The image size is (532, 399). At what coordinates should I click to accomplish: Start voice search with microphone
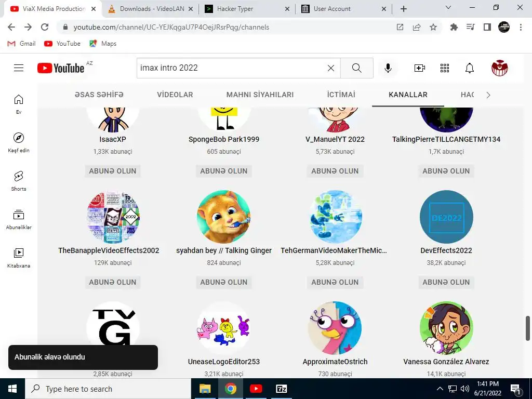[x=388, y=68]
